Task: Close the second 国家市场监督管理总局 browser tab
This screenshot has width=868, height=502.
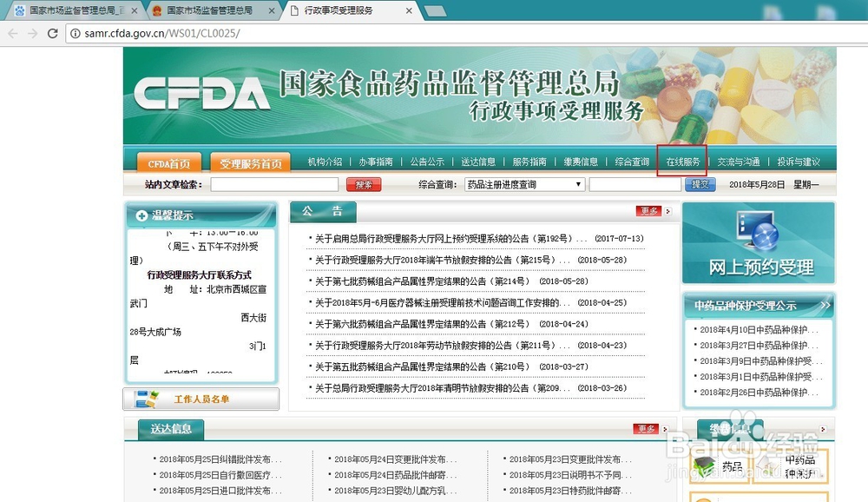Action: click(271, 10)
